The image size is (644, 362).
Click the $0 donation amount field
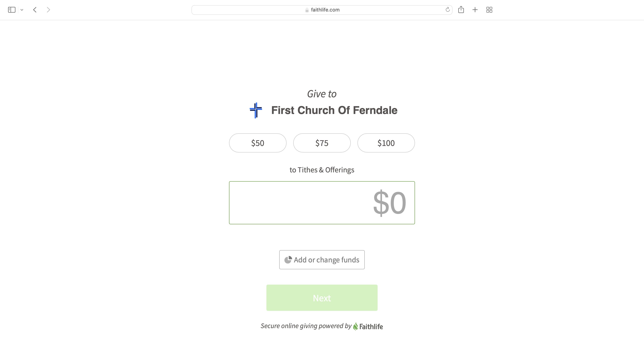coord(322,203)
